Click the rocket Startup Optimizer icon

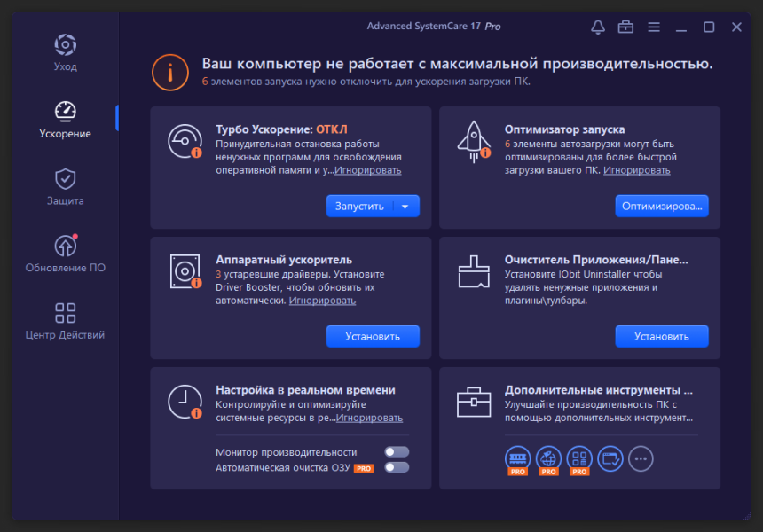pyautogui.click(x=474, y=142)
